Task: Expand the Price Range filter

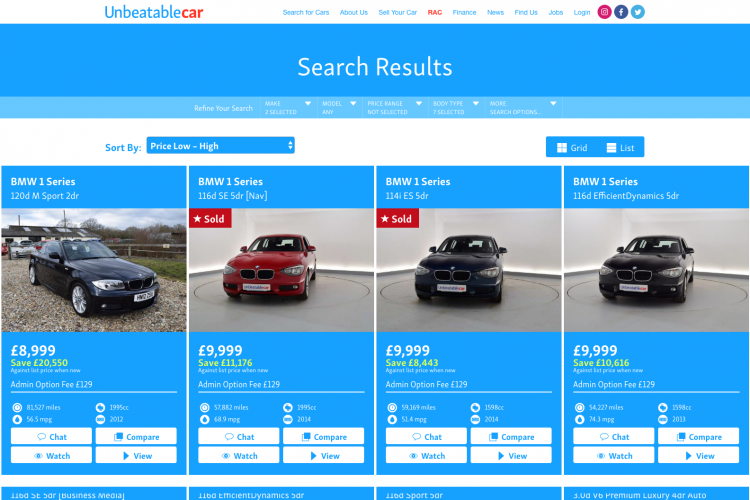Action: [395, 108]
